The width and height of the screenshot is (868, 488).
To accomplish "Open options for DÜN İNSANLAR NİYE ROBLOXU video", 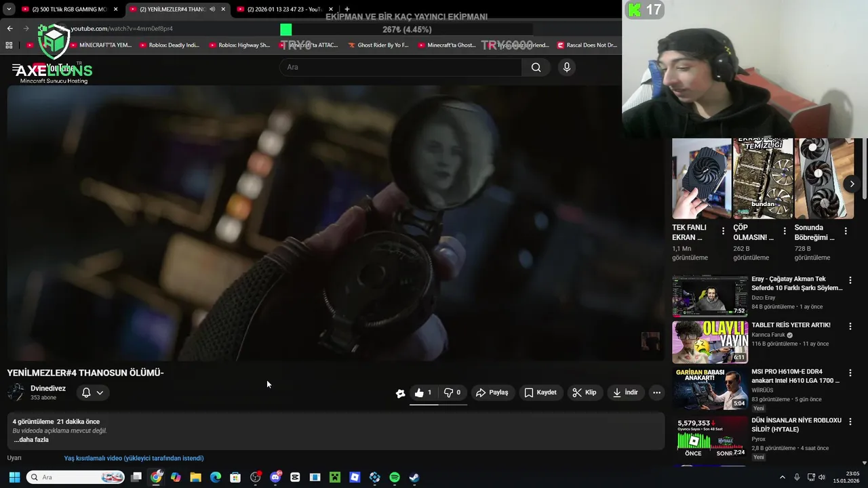I will tap(850, 421).
